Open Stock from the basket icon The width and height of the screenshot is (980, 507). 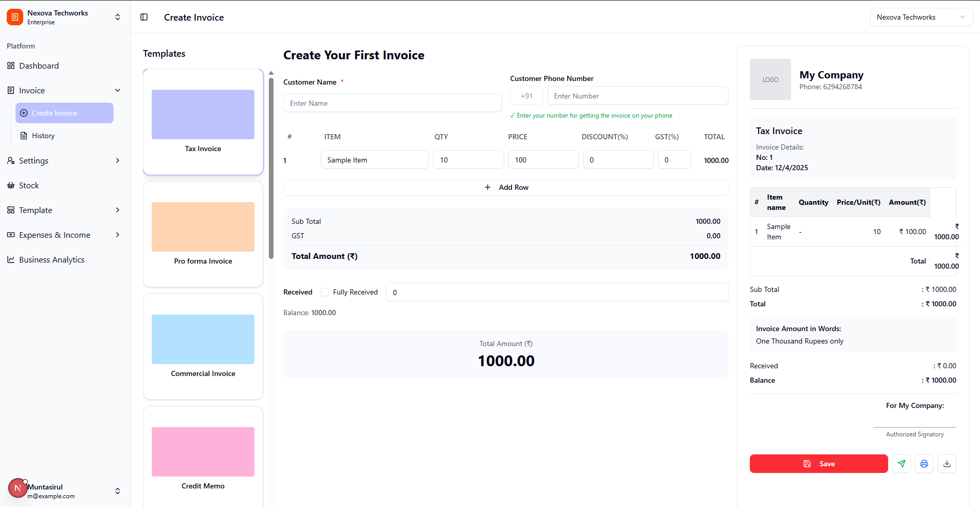tap(11, 185)
